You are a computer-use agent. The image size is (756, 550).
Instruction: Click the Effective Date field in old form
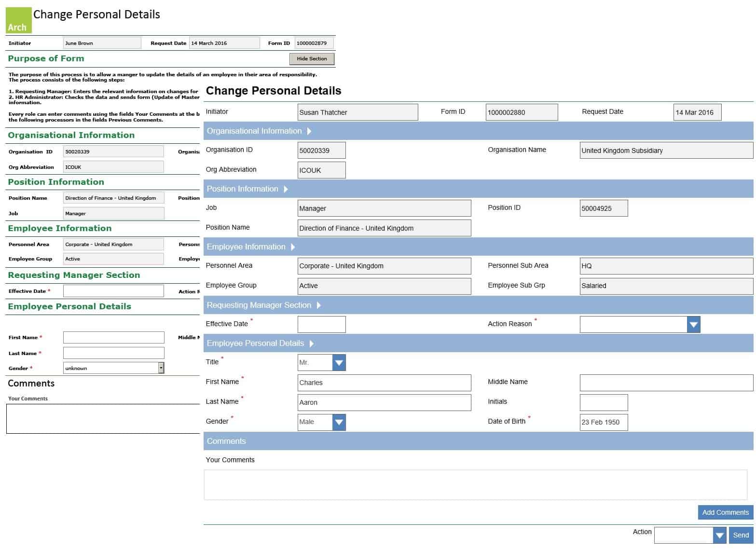[x=114, y=291]
